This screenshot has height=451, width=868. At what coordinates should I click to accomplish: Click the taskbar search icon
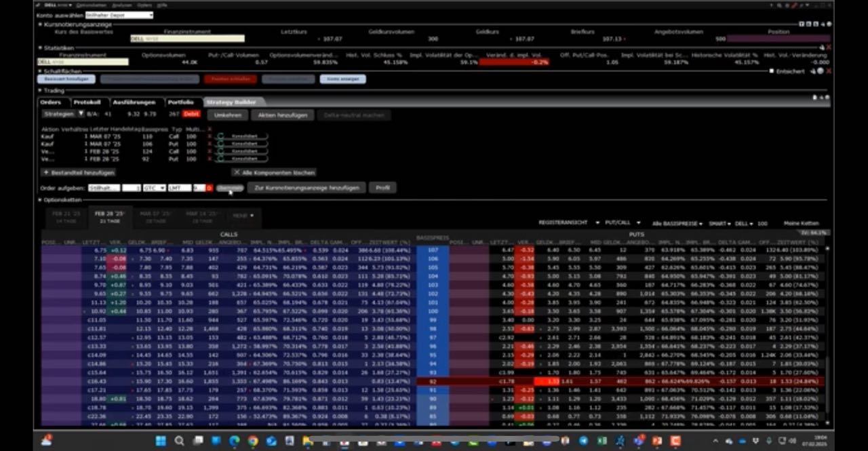(179, 441)
